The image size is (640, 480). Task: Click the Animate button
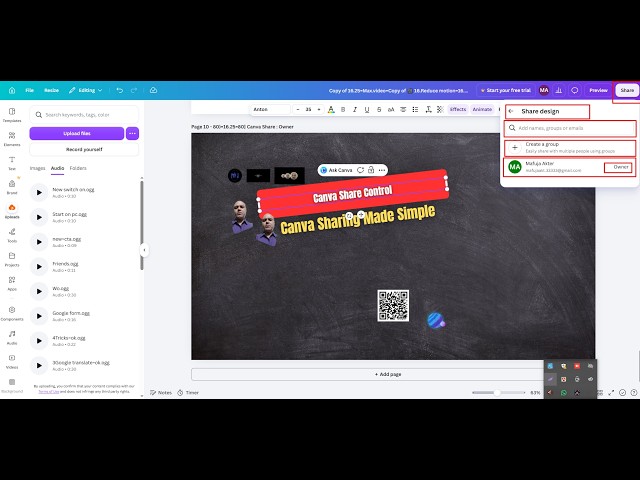click(482, 109)
